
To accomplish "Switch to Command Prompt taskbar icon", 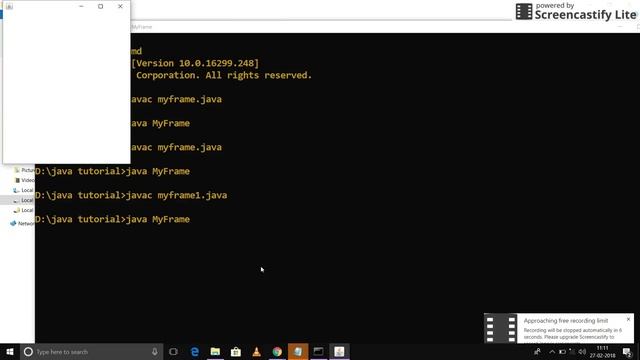I will click(318, 351).
